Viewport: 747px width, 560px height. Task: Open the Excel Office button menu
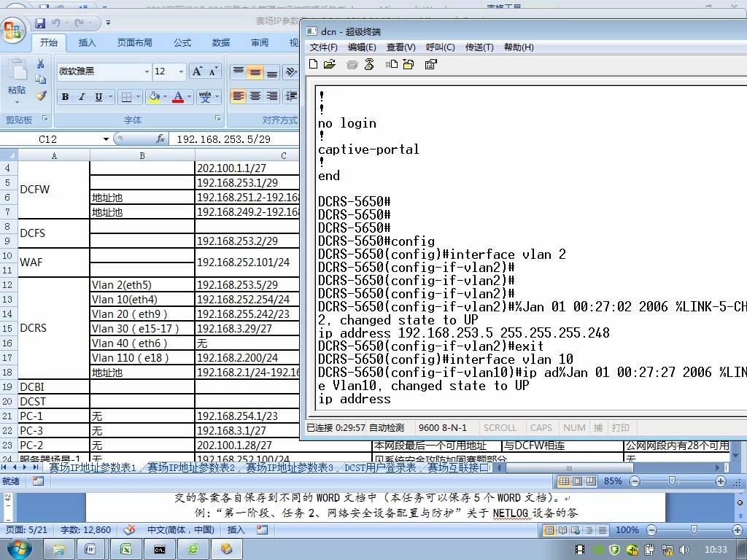[x=13, y=30]
